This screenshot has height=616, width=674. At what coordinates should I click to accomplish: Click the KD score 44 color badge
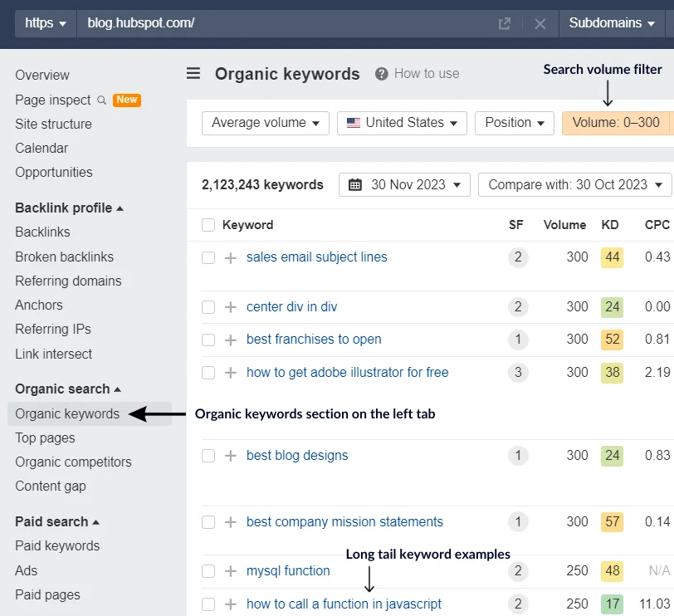pos(612,257)
